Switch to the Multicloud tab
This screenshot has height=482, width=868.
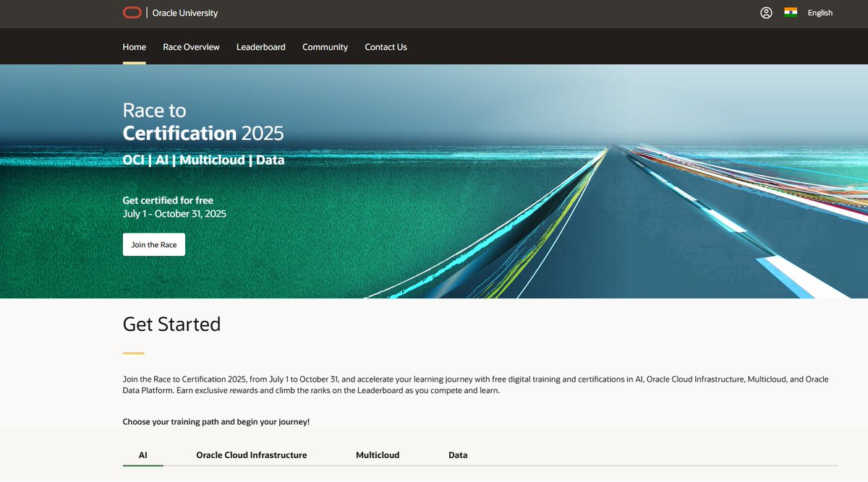coord(378,455)
